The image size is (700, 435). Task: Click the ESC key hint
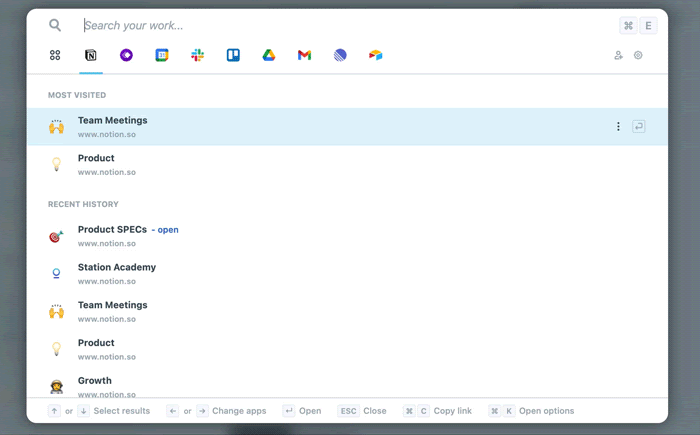348,411
